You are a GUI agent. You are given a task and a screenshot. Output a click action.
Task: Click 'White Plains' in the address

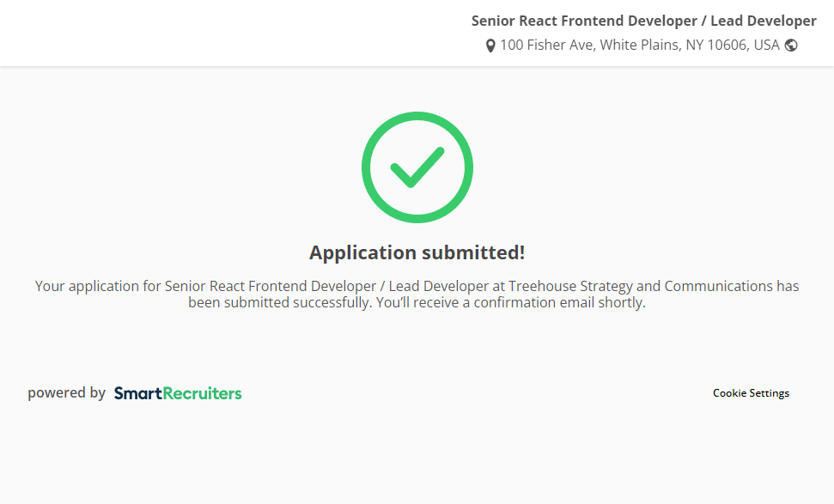[640, 45]
